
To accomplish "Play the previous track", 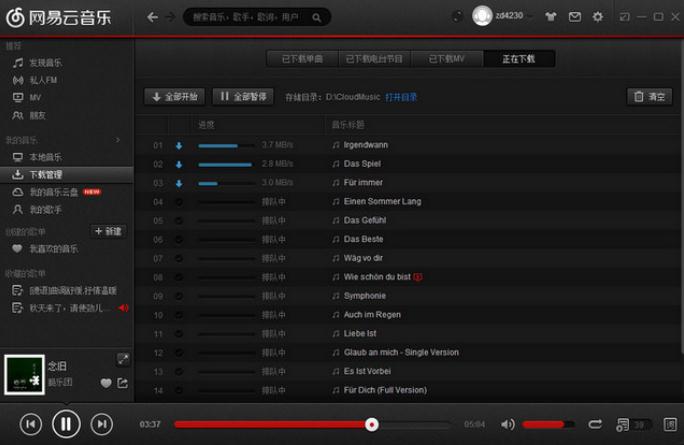I will [31, 424].
